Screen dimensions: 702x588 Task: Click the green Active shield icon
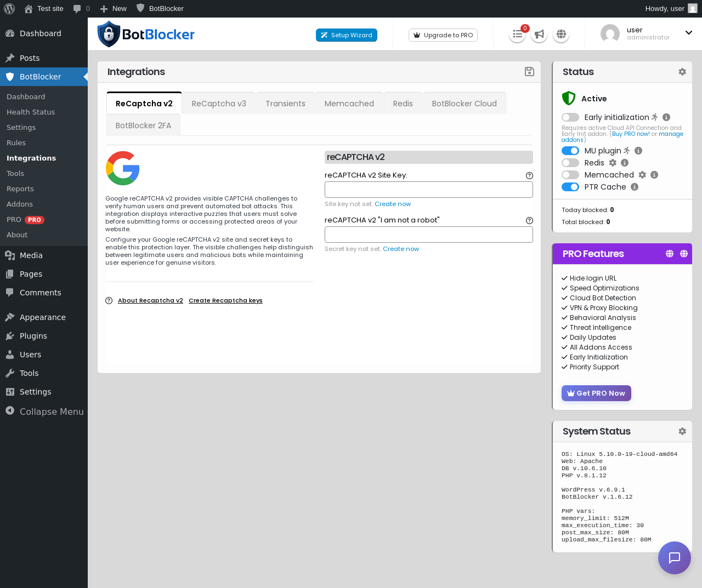coord(569,98)
